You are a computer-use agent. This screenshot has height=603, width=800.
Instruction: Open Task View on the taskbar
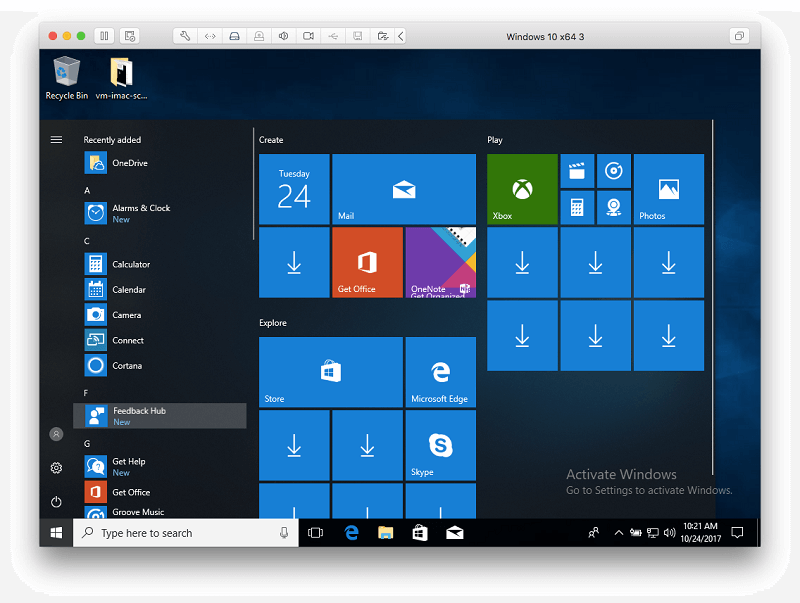point(315,533)
